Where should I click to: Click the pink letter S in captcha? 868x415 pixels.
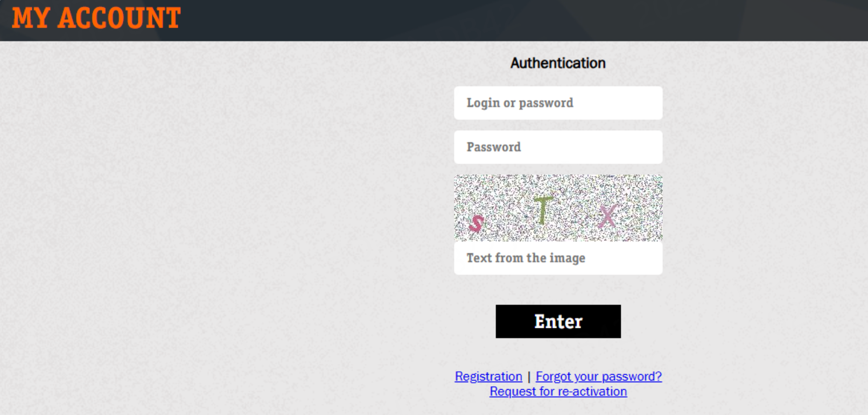(x=476, y=223)
